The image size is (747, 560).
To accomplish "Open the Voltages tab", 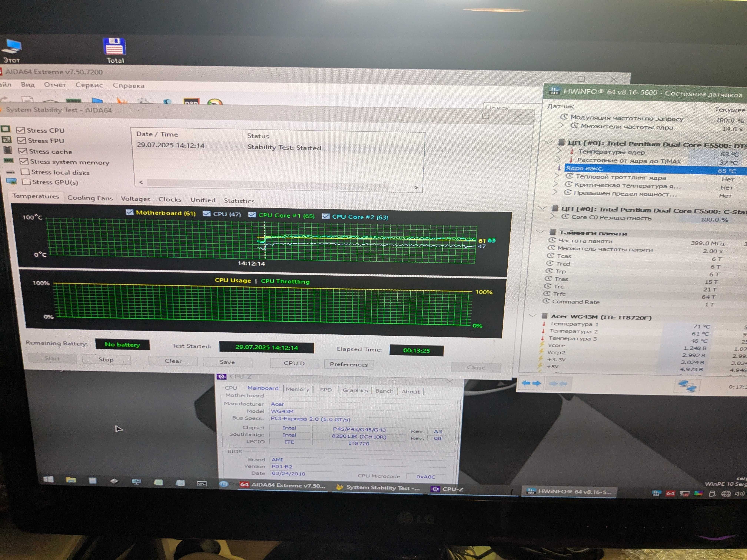I will point(135,199).
